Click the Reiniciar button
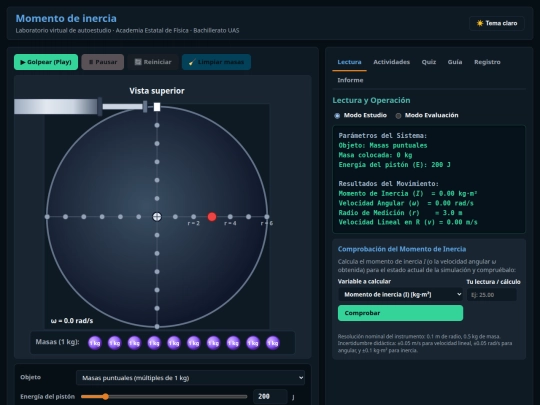 153,62
